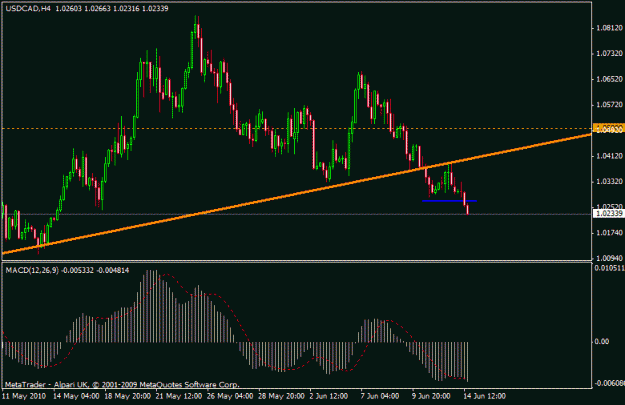625x405 pixels.
Task: Click the current price label 1.02339
Action: pos(608,214)
